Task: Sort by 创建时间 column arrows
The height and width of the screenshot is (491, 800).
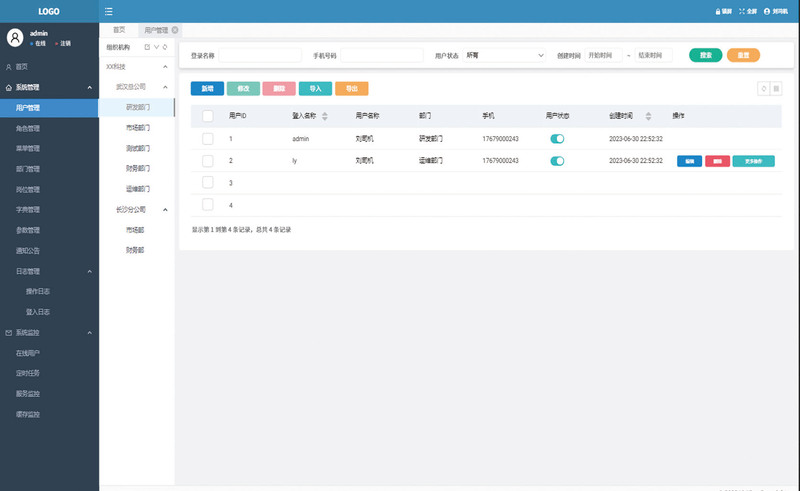Action: click(x=648, y=116)
